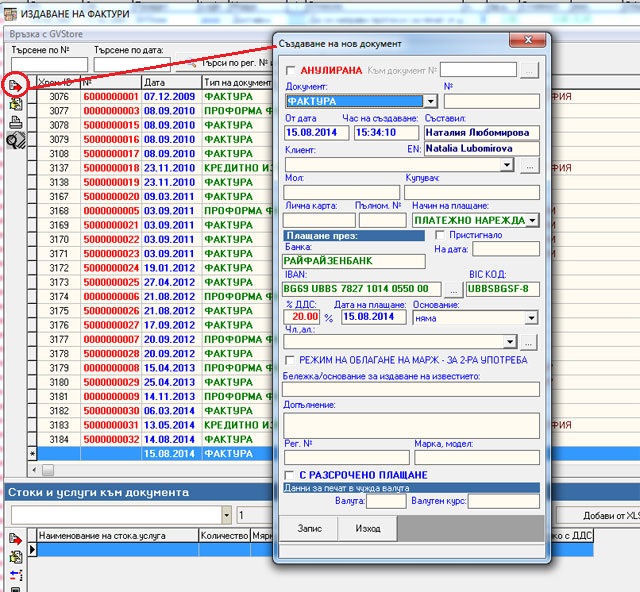The height and width of the screenshot is (592, 640).
Task: Select invoice row 6000000001
Action: click(111, 97)
